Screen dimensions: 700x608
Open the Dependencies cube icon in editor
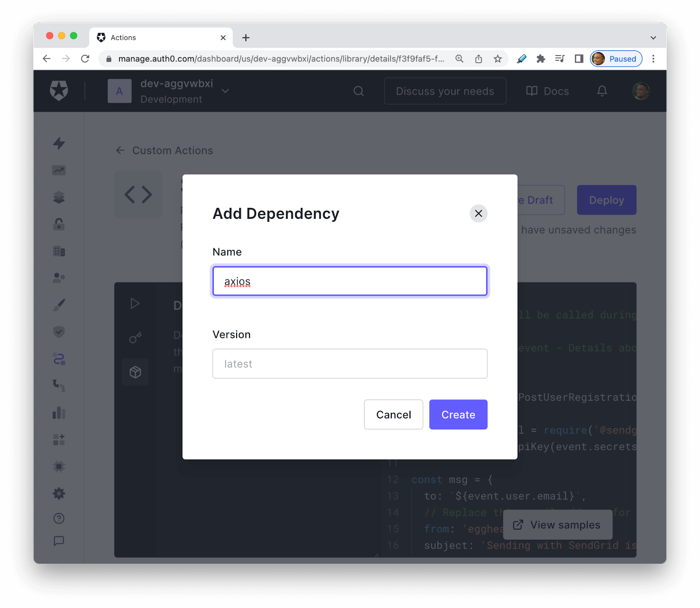coord(135,372)
